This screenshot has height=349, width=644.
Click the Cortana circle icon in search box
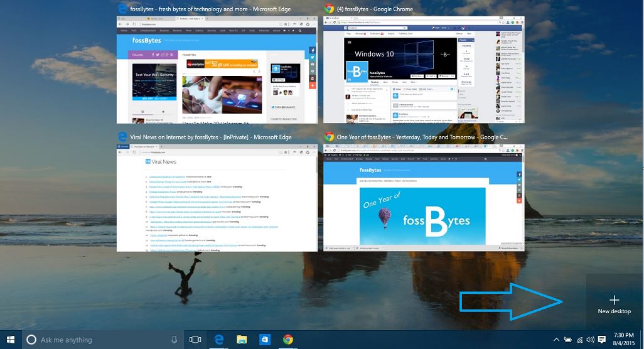[x=31, y=340]
